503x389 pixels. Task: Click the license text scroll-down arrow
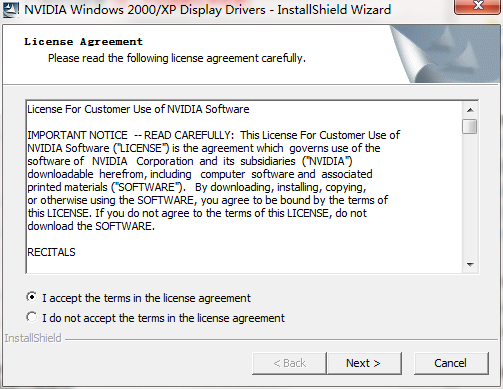[470, 265]
